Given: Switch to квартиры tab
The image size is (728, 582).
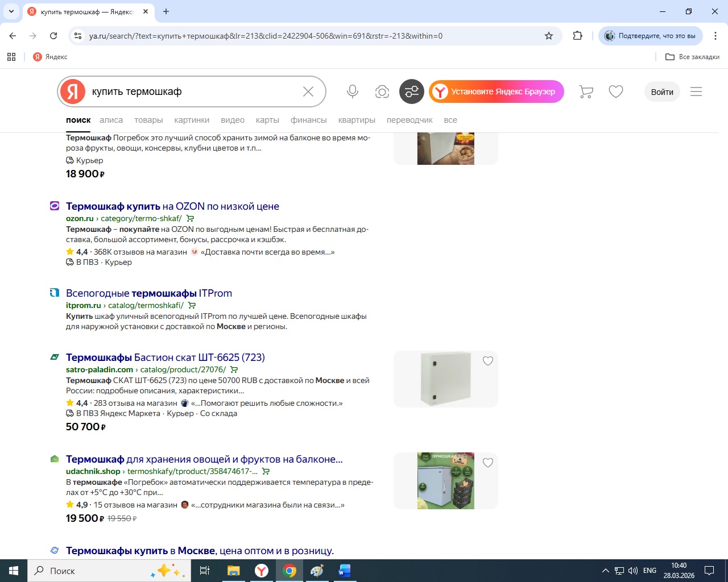Looking at the screenshot, I should pyautogui.click(x=357, y=120).
